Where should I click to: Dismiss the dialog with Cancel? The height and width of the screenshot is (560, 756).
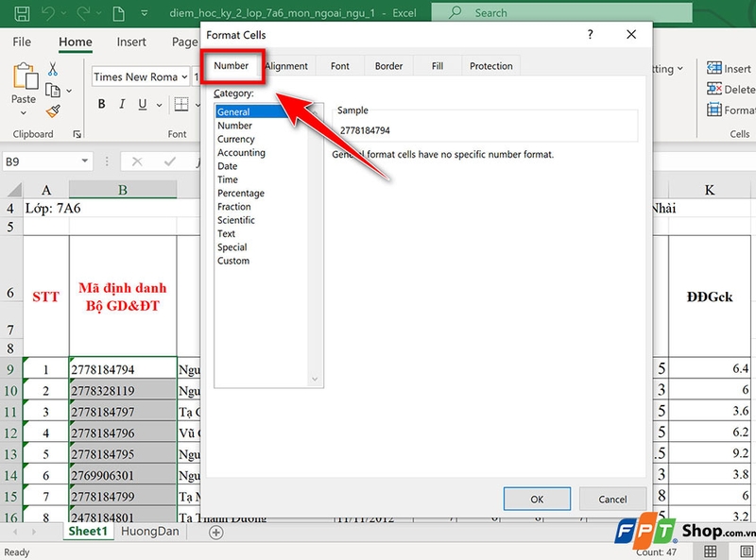[x=612, y=499]
